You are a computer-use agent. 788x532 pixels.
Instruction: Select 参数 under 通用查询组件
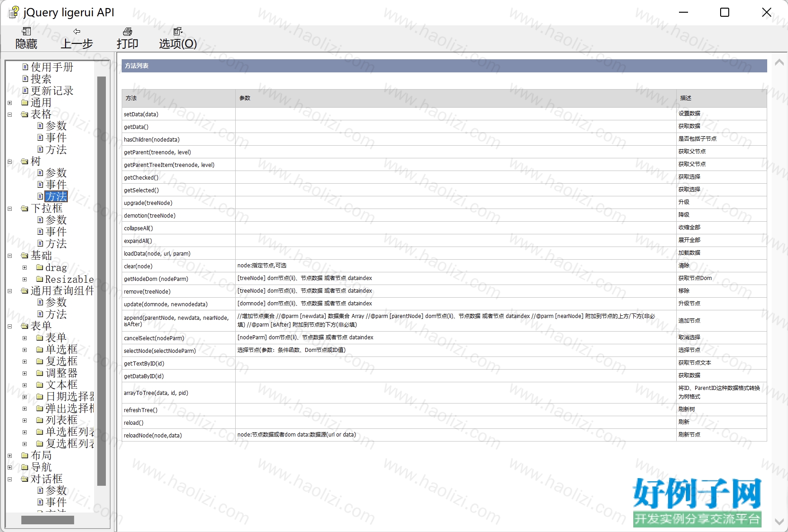click(x=56, y=302)
